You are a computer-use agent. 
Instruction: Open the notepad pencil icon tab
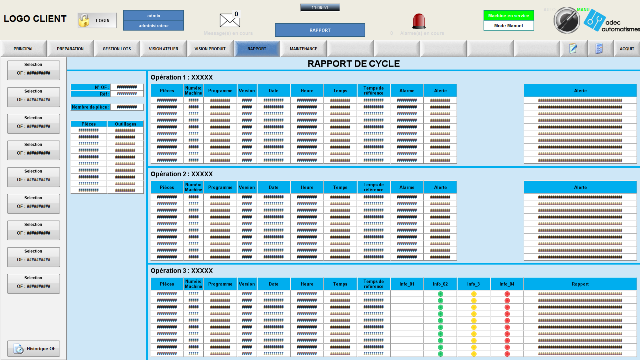click(x=573, y=49)
